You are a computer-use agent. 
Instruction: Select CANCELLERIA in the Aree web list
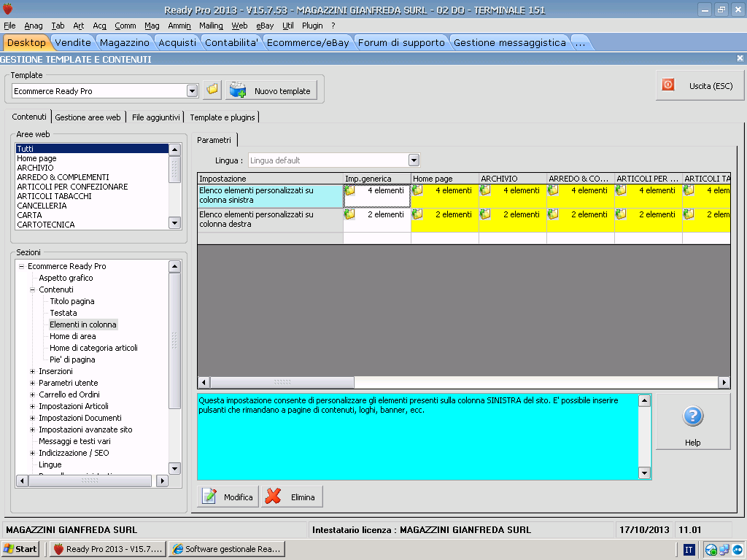click(x=42, y=206)
